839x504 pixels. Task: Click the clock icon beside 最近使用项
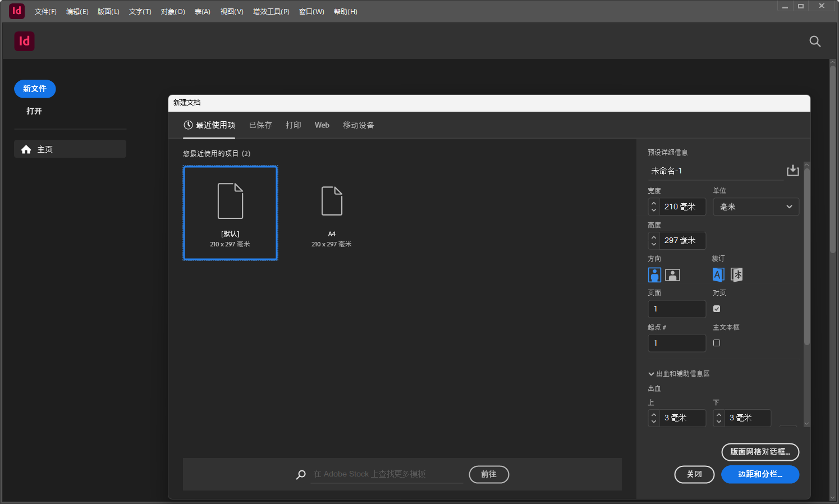click(188, 125)
